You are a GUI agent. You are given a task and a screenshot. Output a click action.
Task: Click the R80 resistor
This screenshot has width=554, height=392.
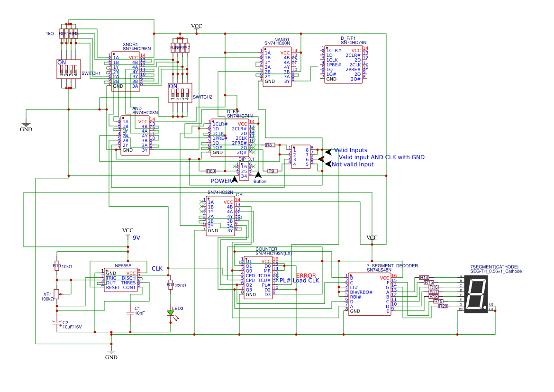[211, 171]
